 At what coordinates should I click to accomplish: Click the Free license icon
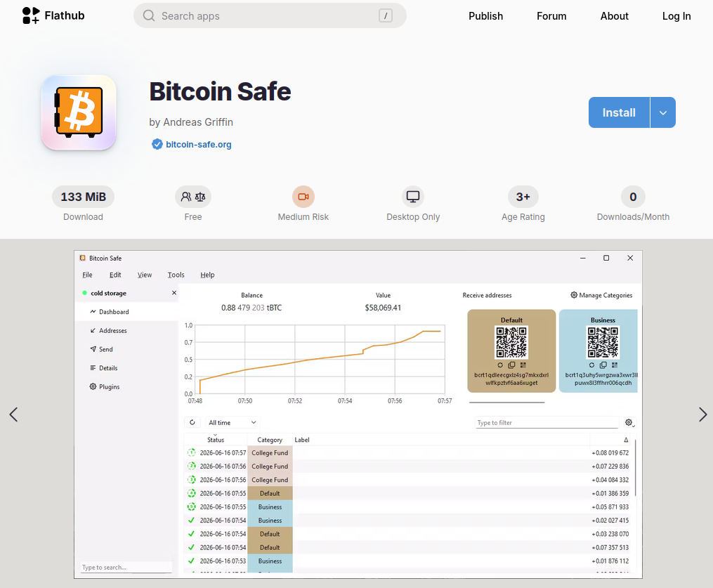pyautogui.click(x=193, y=197)
